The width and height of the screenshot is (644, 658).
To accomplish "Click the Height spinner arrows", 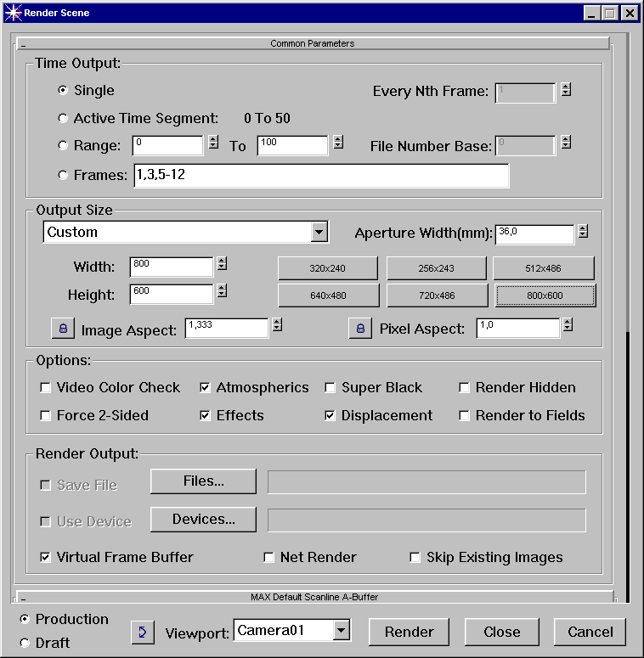I will click(x=222, y=291).
